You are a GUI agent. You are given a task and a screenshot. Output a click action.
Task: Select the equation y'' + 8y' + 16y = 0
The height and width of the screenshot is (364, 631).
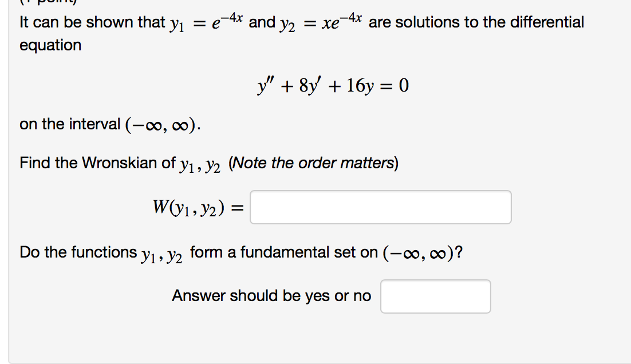[x=332, y=85]
